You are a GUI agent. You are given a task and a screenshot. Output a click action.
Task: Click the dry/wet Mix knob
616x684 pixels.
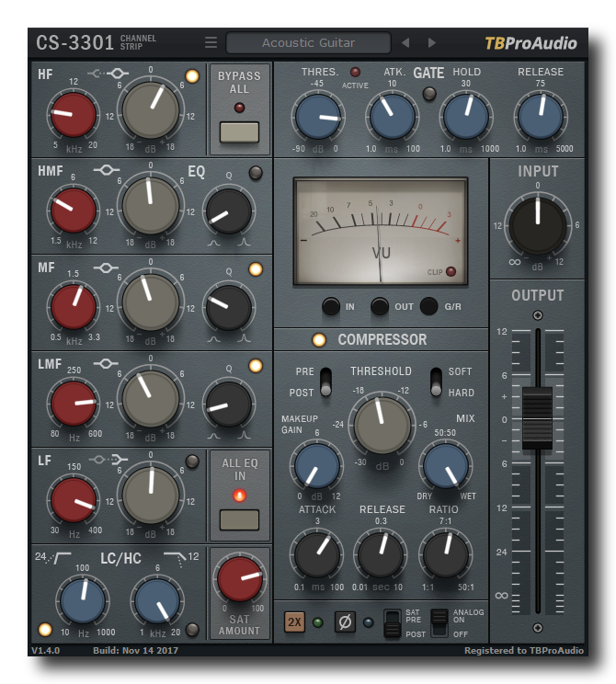coord(446,466)
